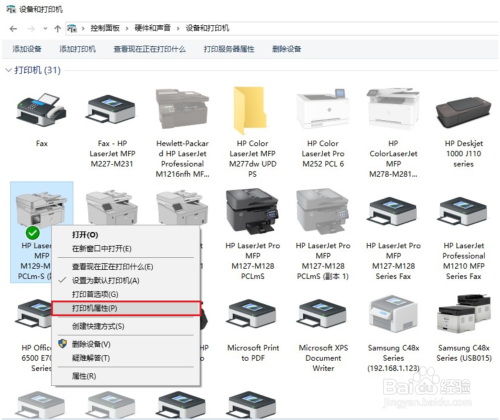Choose 在新窗口中打开(E) from context menu
500x420 pixels.
click(x=126, y=249)
